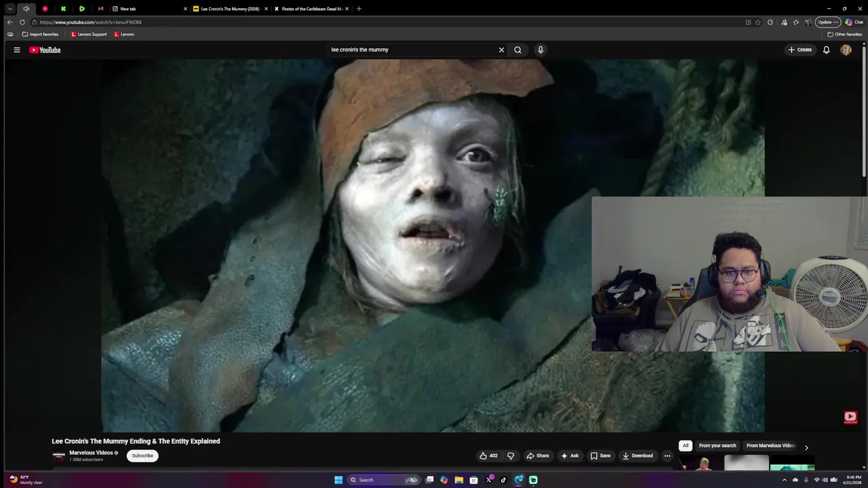Screen dimensions: 868x488
Task: Open TikTok from the taskbar
Action: coord(503,480)
